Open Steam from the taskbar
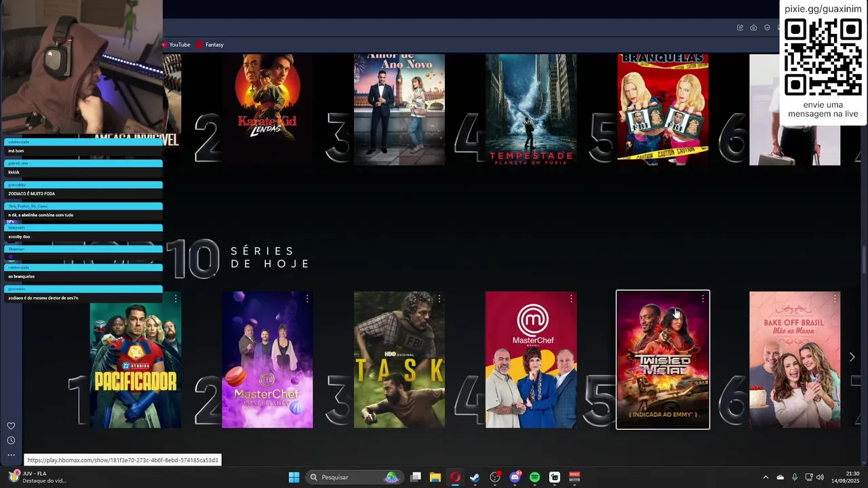Image resolution: width=868 pixels, height=488 pixels. coord(475,477)
